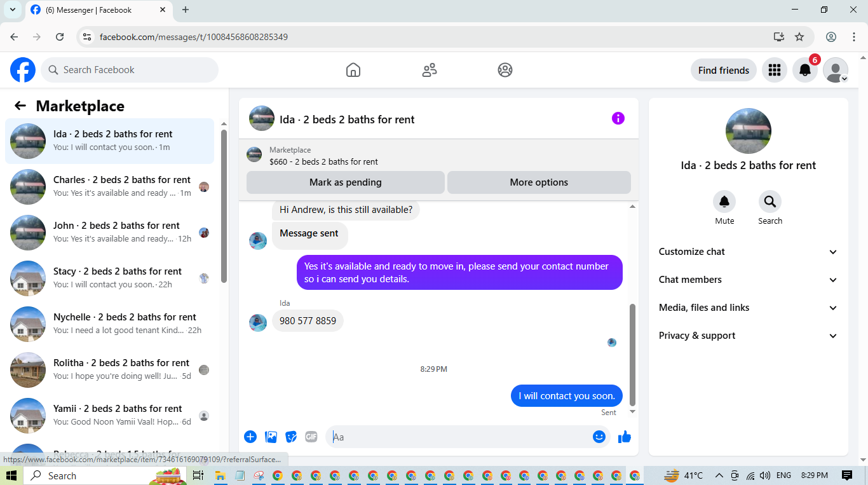Open the install app icon in address bar

tap(779, 37)
